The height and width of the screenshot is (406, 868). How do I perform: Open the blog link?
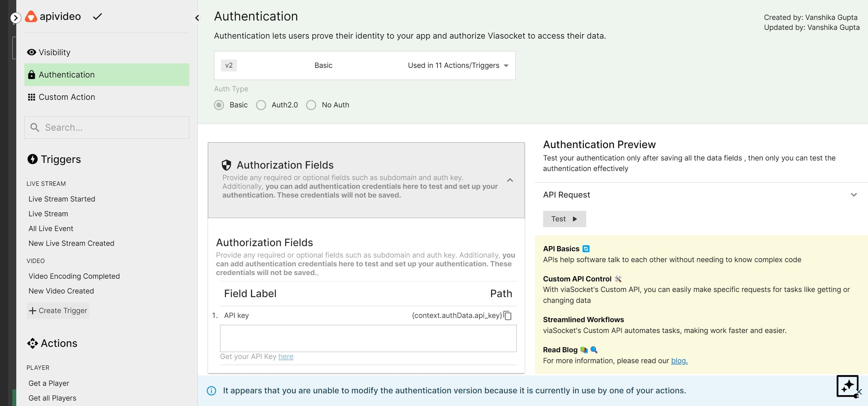[x=679, y=361]
